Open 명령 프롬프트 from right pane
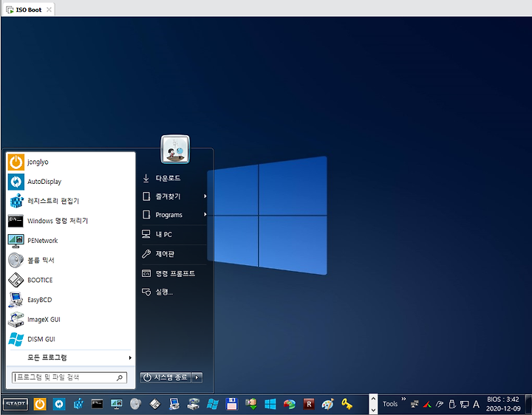The width and height of the screenshot is (532, 415). pos(174,273)
